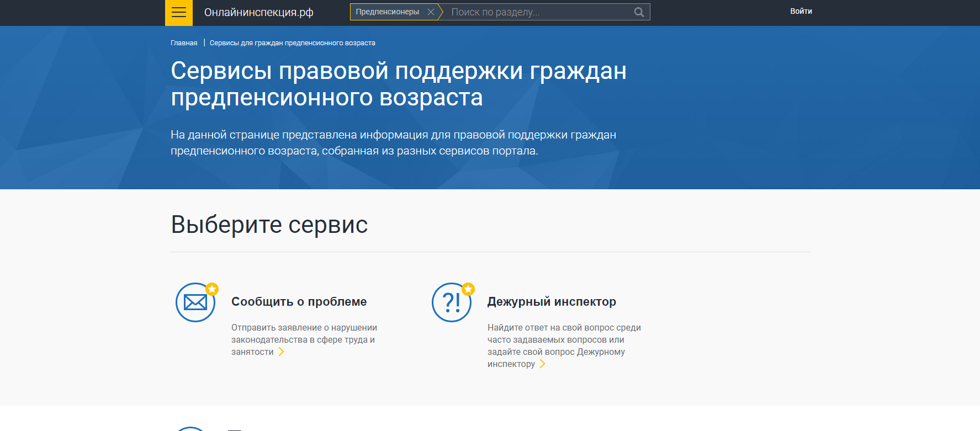This screenshot has width=980, height=431.
Task: Click the envelope icon for Сообщить о проблеме
Action: click(195, 302)
